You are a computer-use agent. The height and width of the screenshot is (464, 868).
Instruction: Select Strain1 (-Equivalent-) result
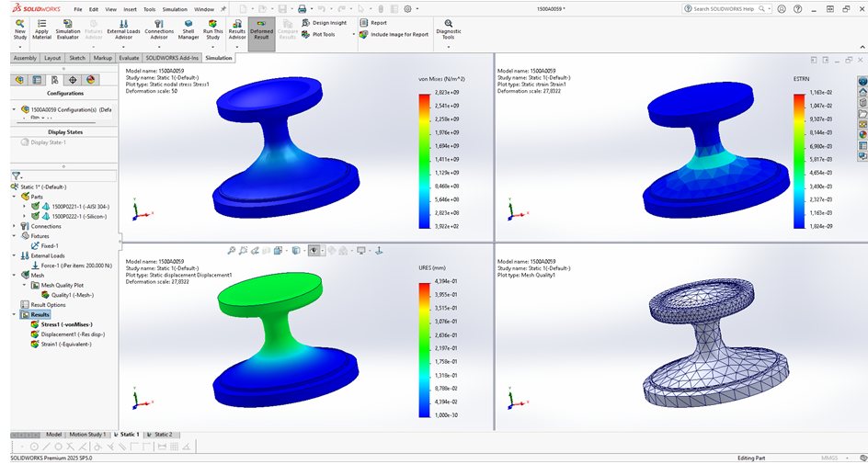point(62,345)
